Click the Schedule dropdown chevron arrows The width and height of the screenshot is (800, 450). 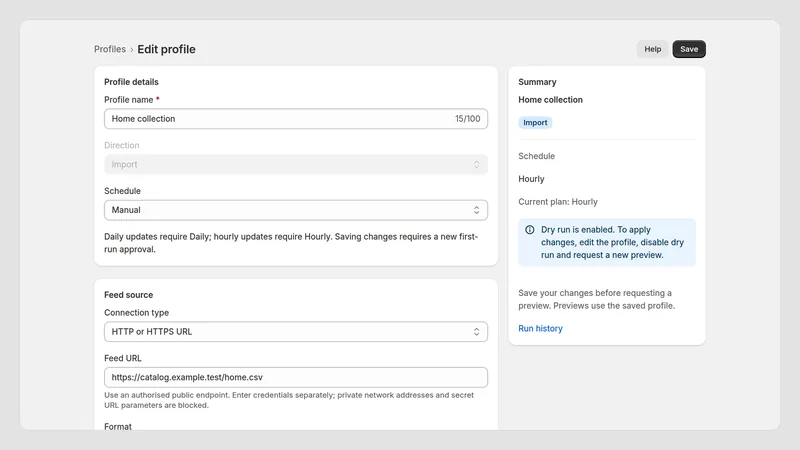coord(477,210)
